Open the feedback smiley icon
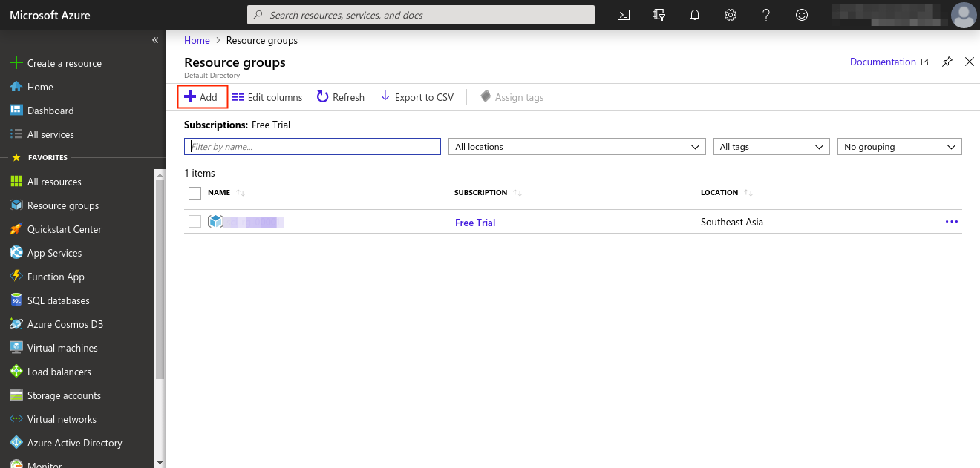The width and height of the screenshot is (980, 468). pyautogui.click(x=802, y=15)
